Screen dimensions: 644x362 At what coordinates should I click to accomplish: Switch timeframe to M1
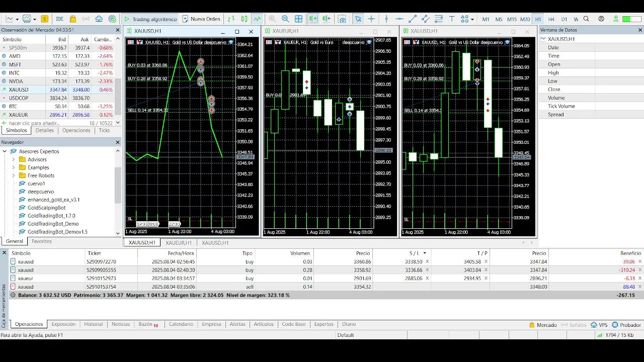pyautogui.click(x=486, y=19)
